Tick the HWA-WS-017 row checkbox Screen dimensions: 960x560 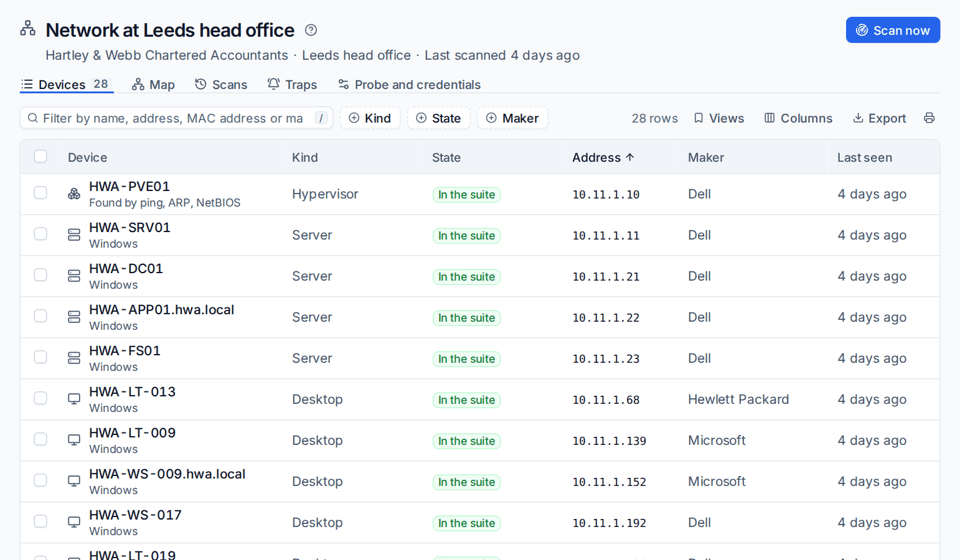click(x=40, y=521)
